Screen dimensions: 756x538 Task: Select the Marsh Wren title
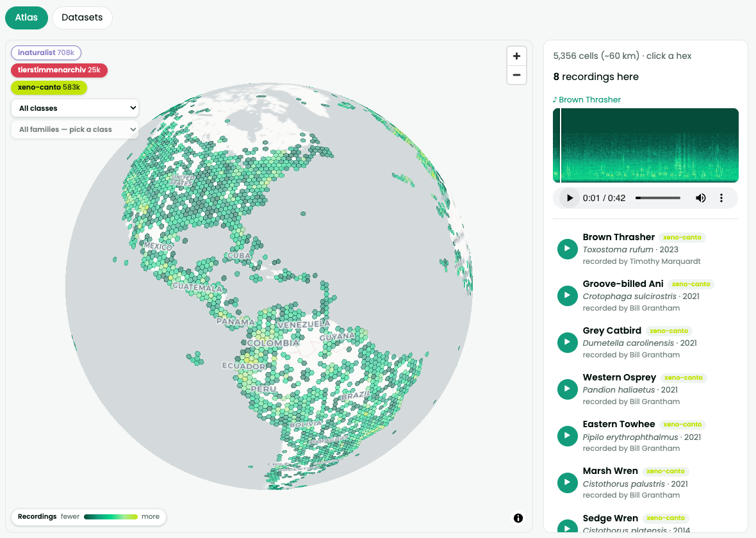pos(610,471)
